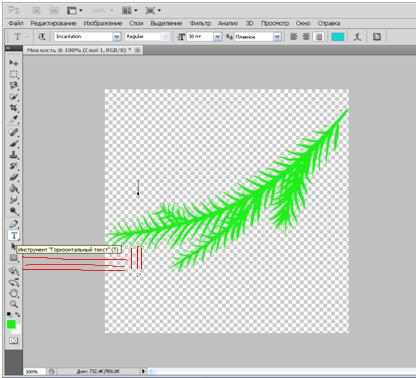This screenshot has height=378, width=416.
Task: Open the Файл menu
Action: point(16,23)
